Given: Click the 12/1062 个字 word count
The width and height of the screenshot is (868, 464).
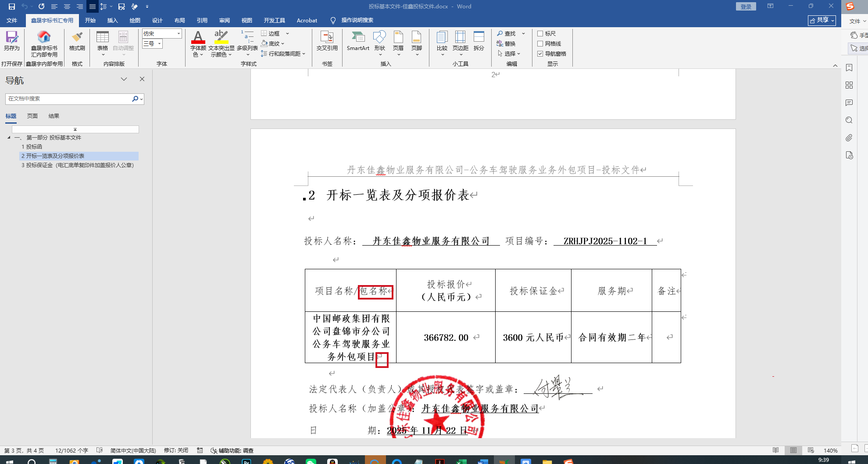Looking at the screenshot, I should [x=71, y=450].
